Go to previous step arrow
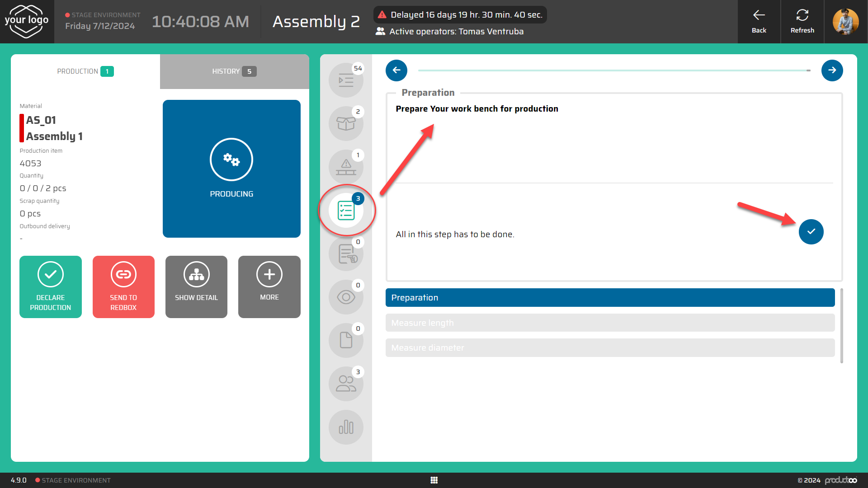 click(396, 70)
